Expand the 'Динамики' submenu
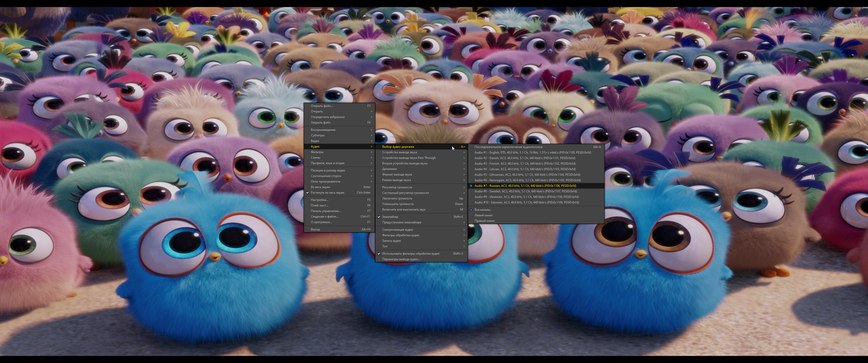The image size is (868, 363). [x=422, y=169]
